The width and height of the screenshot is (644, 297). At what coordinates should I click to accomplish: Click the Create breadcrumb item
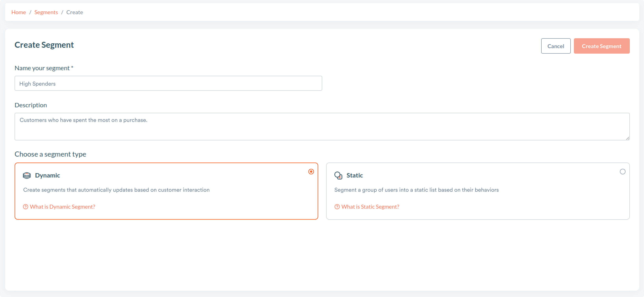click(x=74, y=12)
